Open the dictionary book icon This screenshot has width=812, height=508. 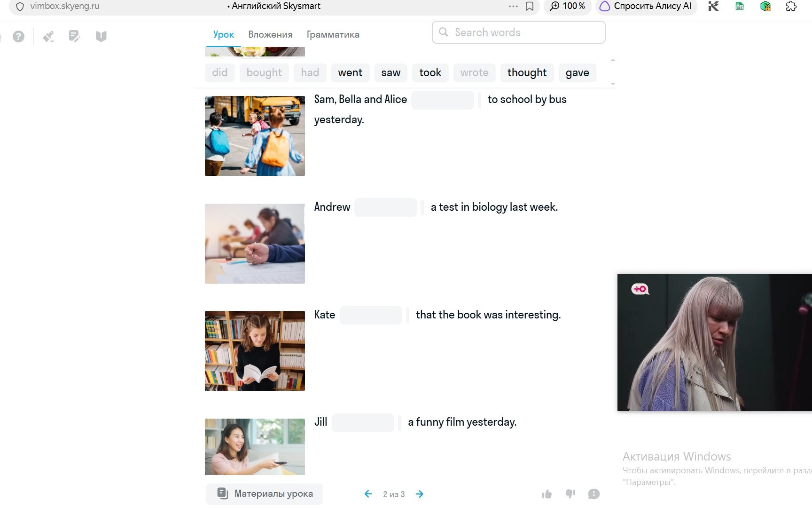tap(101, 36)
